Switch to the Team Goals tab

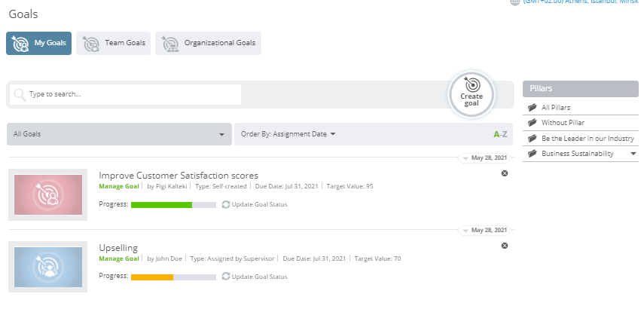[x=113, y=43]
